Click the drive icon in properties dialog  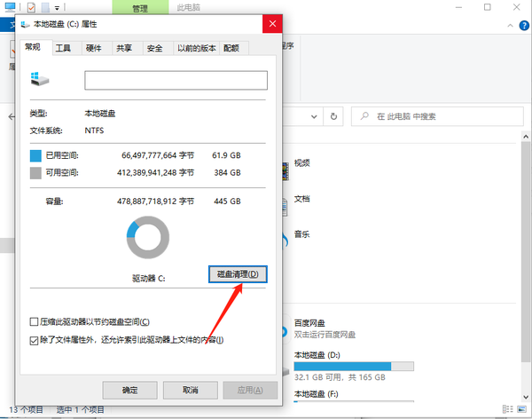coord(40,79)
